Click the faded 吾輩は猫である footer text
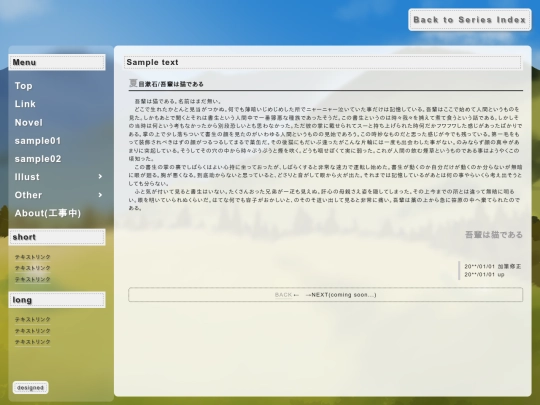 pos(494,235)
